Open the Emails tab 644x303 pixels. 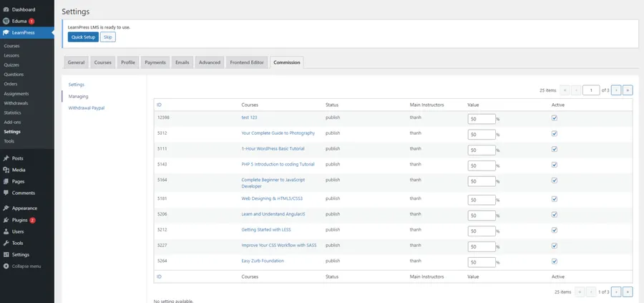(182, 62)
